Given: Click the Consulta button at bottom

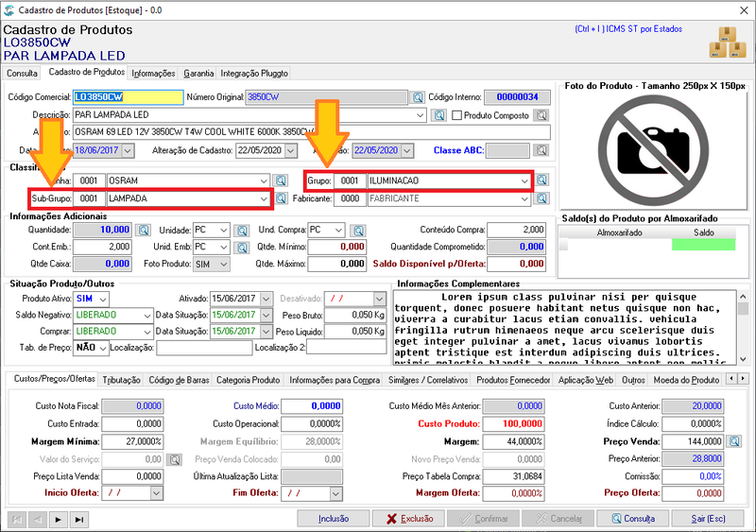Looking at the screenshot, I should (633, 519).
